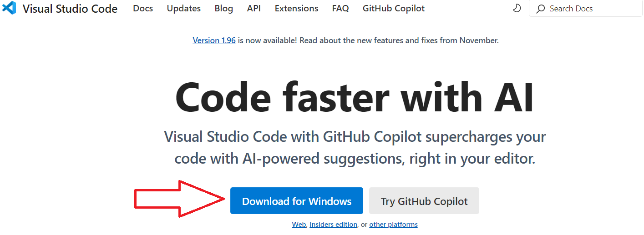Open Extensions from the navigation bar
Screen dimensions: 644x235
(296, 8)
